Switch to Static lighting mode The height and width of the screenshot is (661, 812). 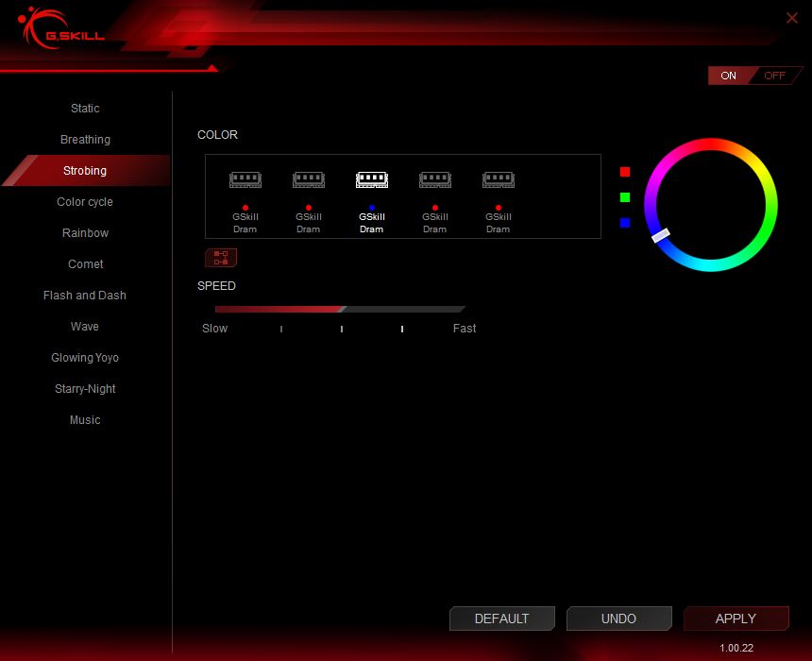(85, 109)
